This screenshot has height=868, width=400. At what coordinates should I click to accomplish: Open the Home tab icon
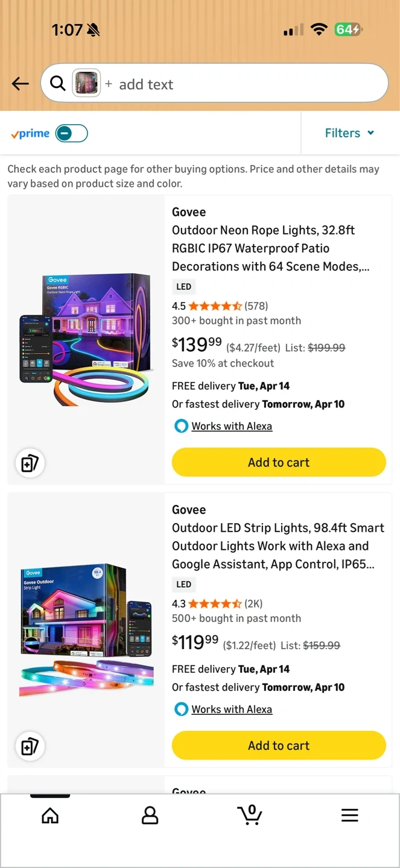click(x=50, y=816)
